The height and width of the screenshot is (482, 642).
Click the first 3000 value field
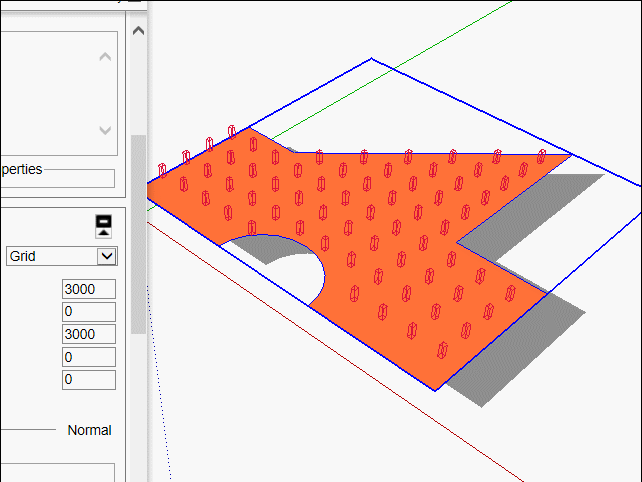pyautogui.click(x=88, y=289)
